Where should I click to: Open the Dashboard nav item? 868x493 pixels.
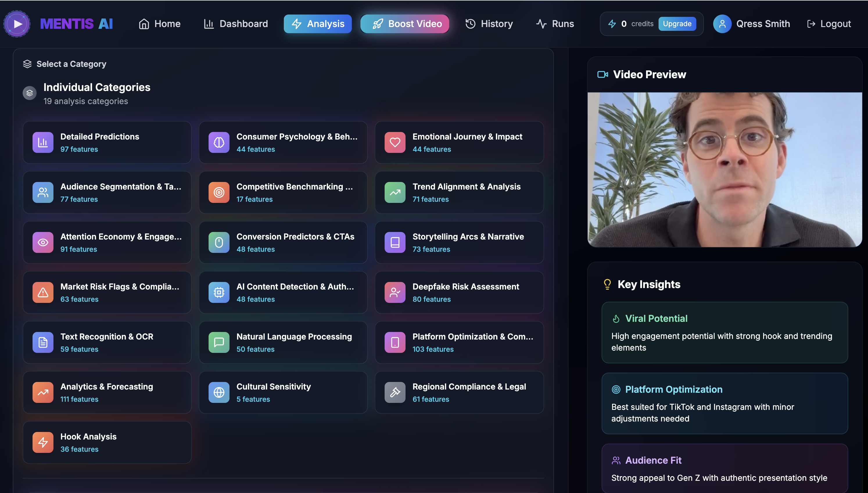pos(236,24)
